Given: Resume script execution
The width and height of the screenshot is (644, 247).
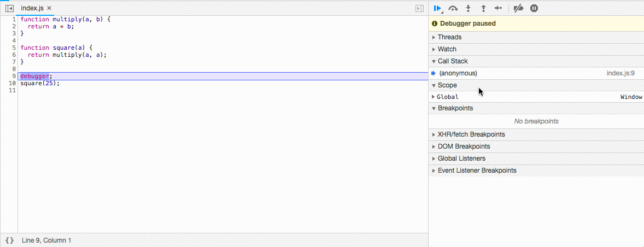Looking at the screenshot, I should point(437,8).
